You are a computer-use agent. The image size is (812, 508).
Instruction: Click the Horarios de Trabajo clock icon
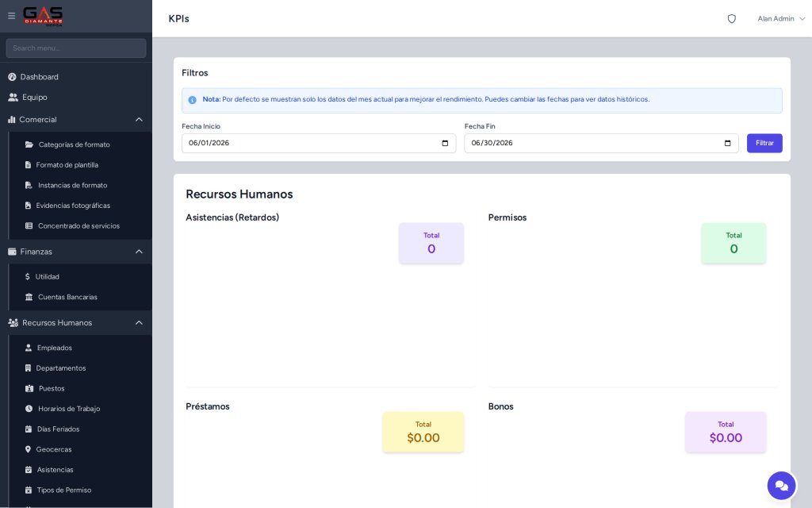29,409
